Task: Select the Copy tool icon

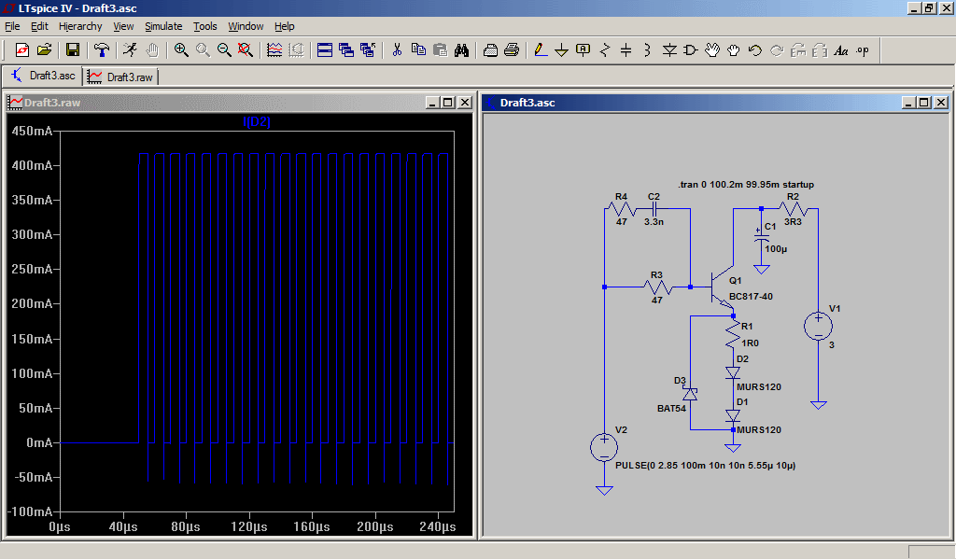Action: point(418,50)
